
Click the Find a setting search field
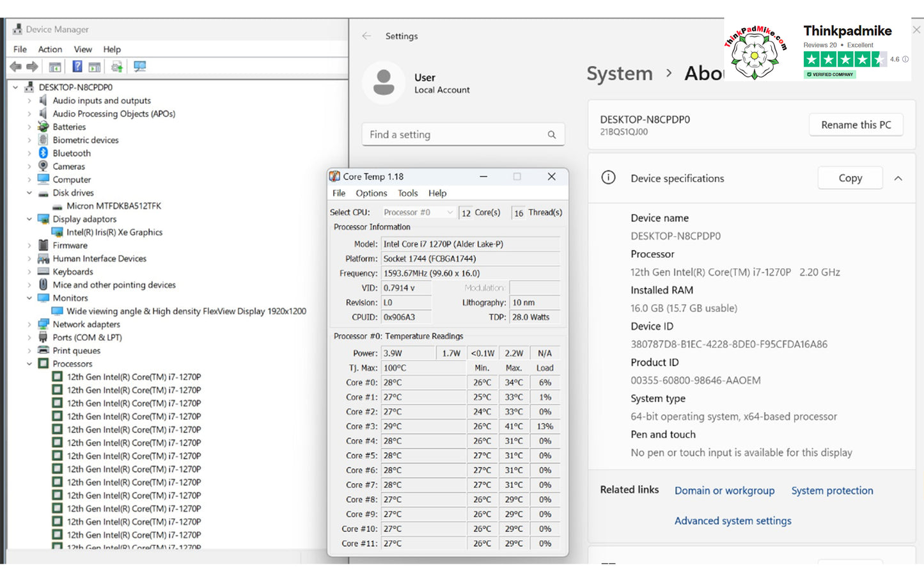point(464,134)
